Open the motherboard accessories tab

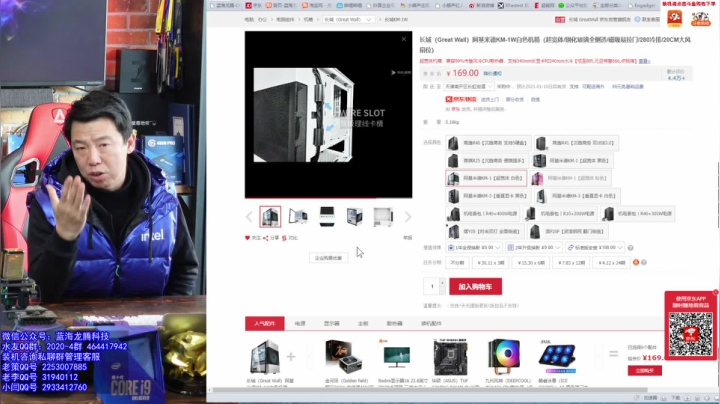click(x=363, y=323)
